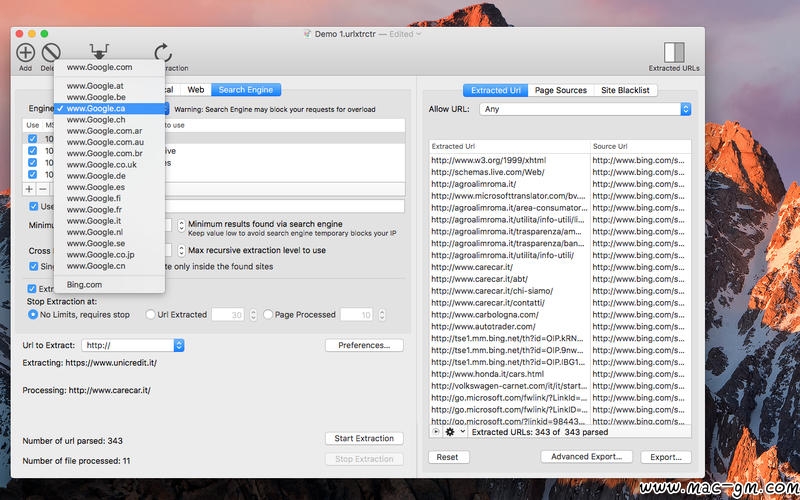Open the document title Edited dropdown arrow
This screenshot has height=500, width=800.
click(419, 34)
